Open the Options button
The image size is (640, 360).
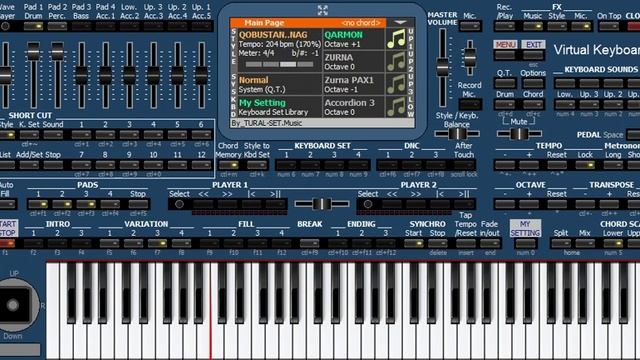pos(533,83)
